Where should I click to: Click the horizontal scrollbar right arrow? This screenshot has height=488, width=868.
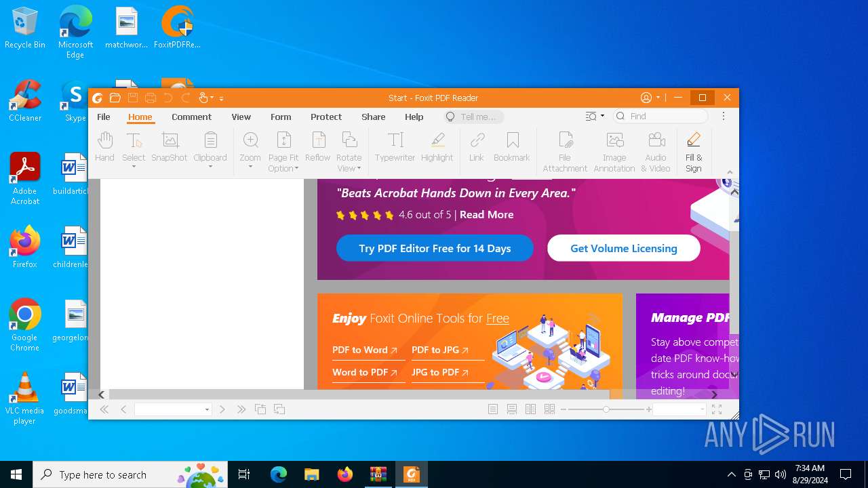(714, 394)
